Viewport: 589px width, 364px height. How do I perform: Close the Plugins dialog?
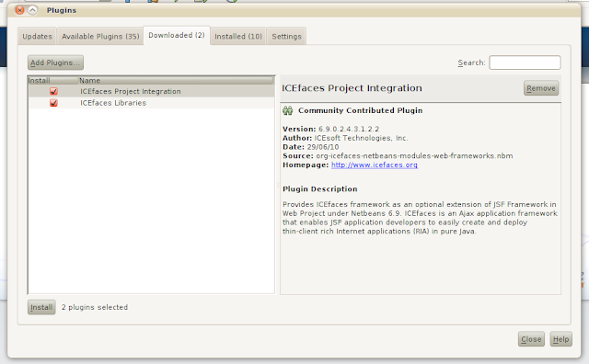(x=531, y=339)
